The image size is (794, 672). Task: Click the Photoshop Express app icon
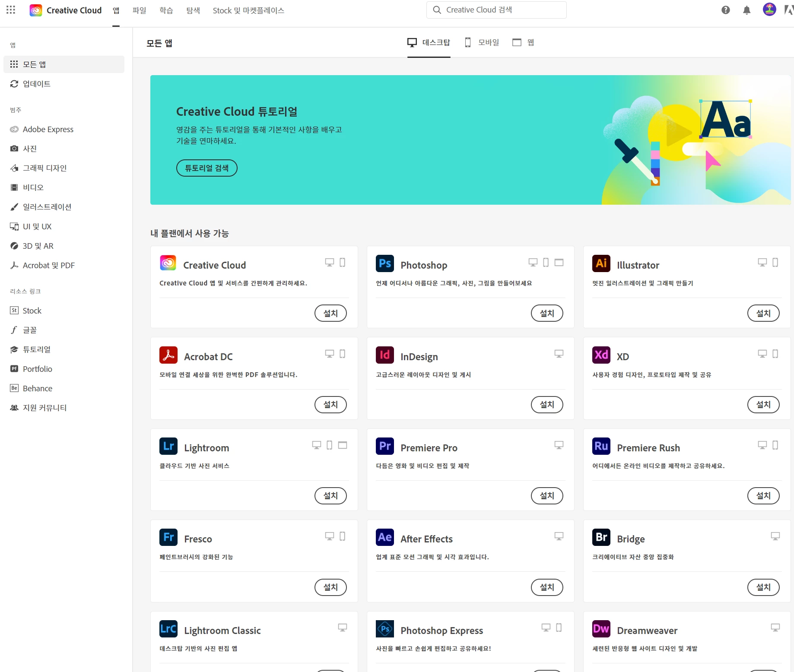385,629
